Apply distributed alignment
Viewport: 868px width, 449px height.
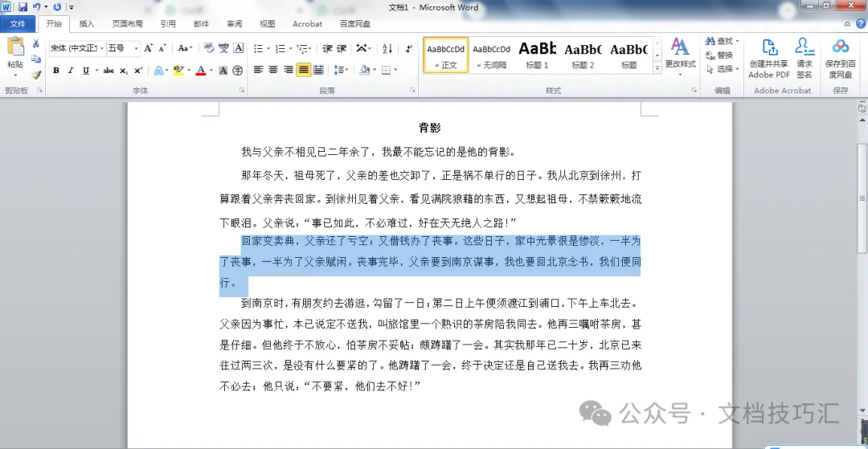(x=318, y=70)
